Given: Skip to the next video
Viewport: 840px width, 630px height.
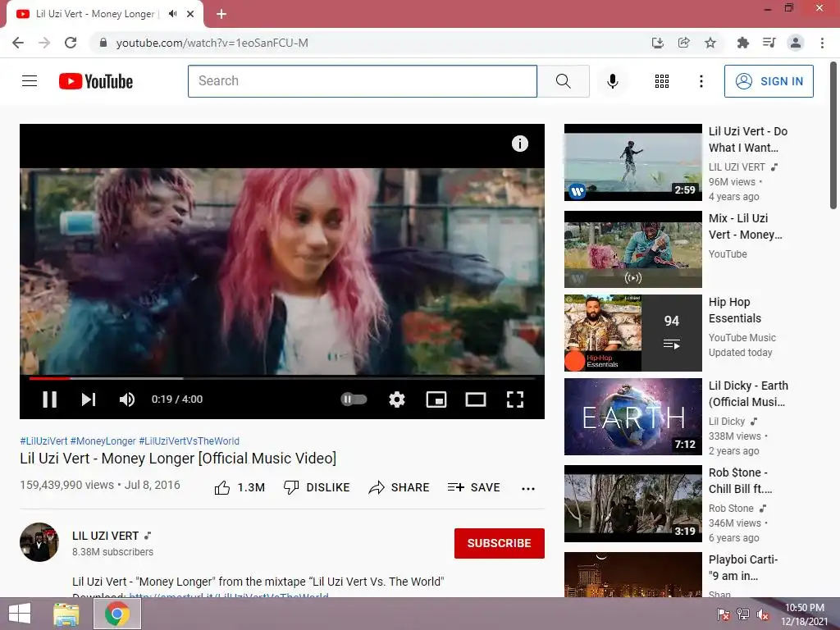Looking at the screenshot, I should pos(89,399).
